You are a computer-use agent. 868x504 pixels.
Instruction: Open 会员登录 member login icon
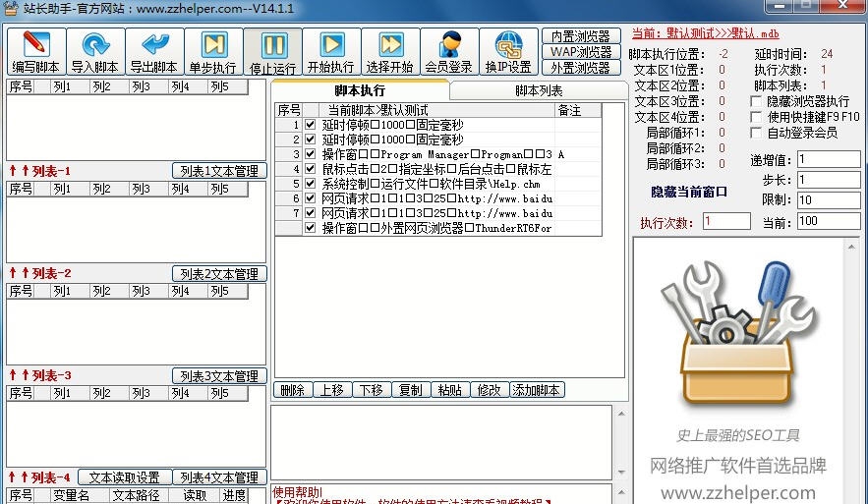pyautogui.click(x=449, y=52)
